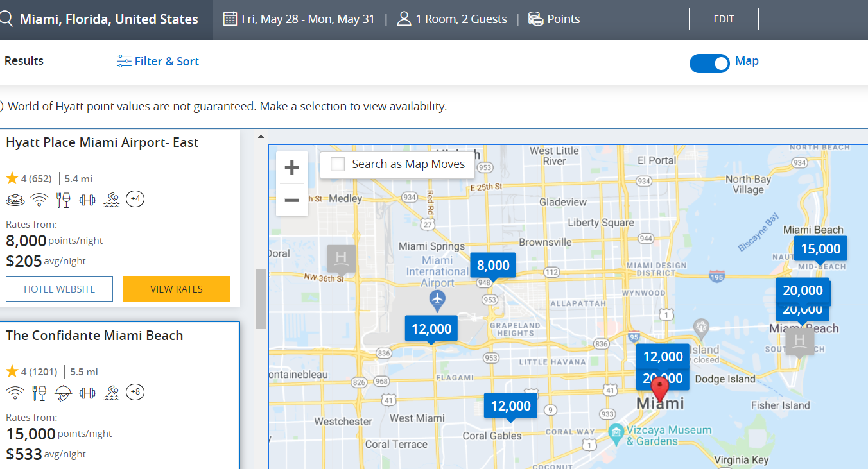Click the search magnifier icon beside Miami

pyautogui.click(x=5, y=19)
